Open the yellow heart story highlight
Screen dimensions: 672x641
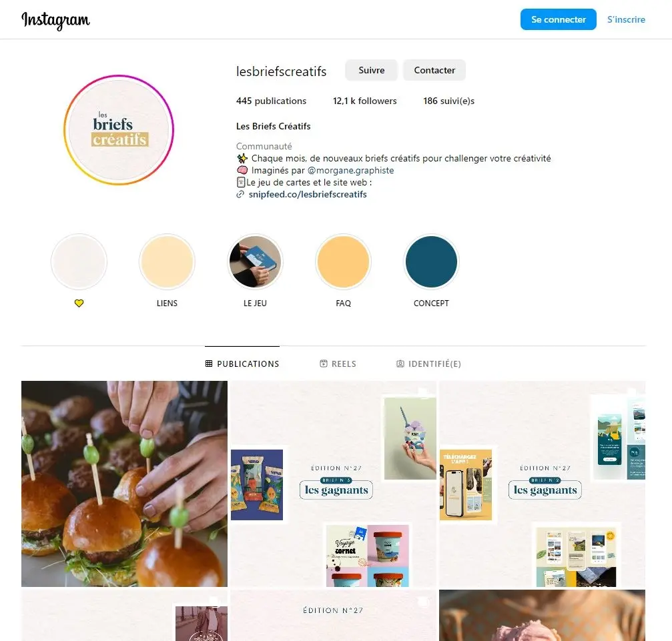tap(79, 261)
